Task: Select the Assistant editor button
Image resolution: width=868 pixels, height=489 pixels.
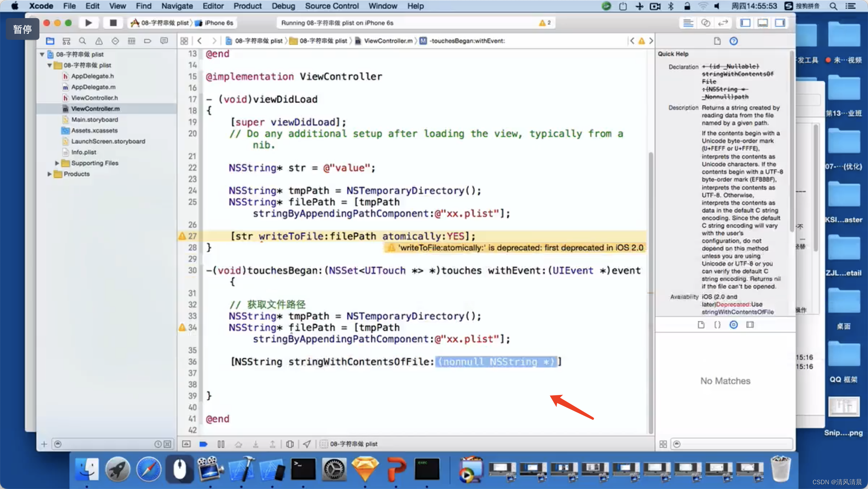Action: point(705,23)
